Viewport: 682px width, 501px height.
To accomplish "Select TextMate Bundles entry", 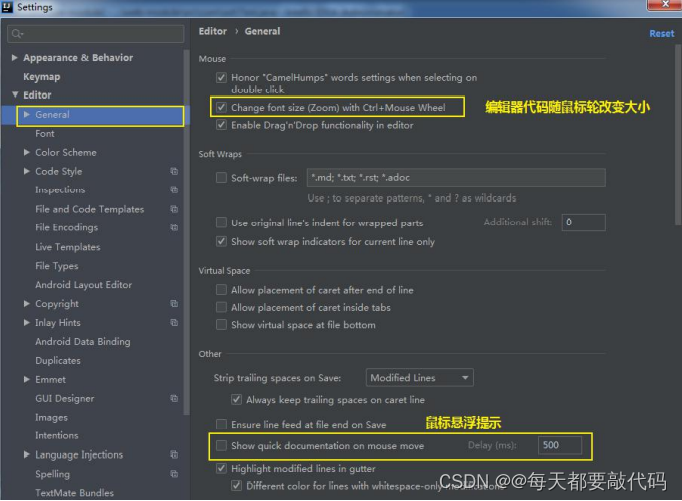I will coord(74,493).
